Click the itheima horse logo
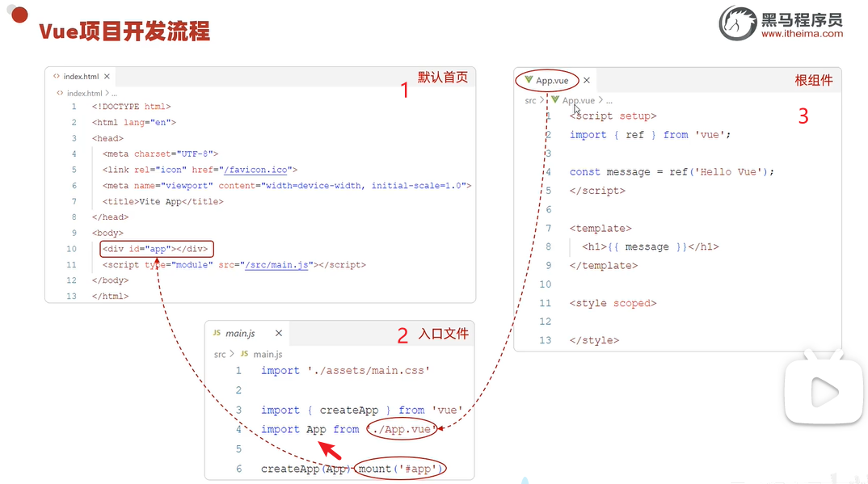 (x=737, y=23)
